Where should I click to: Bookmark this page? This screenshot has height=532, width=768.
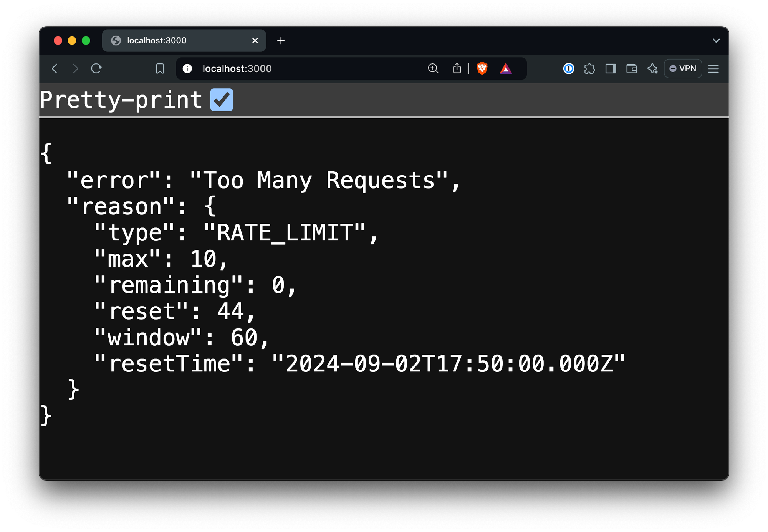[160, 69]
